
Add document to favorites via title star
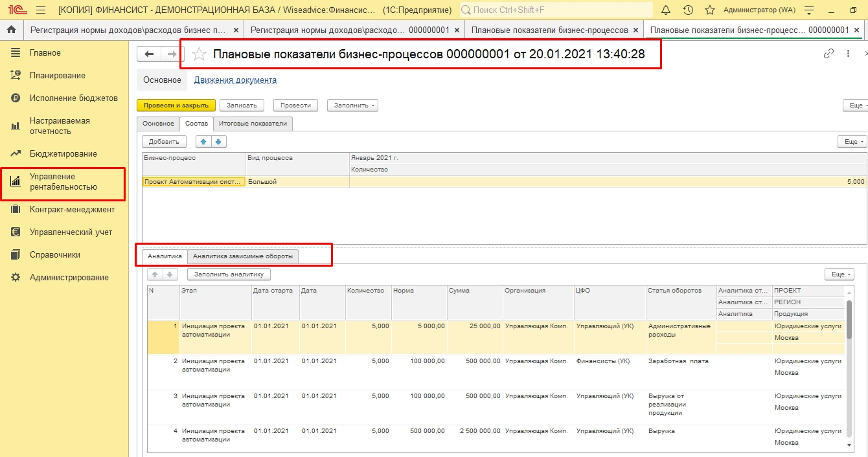(x=200, y=54)
